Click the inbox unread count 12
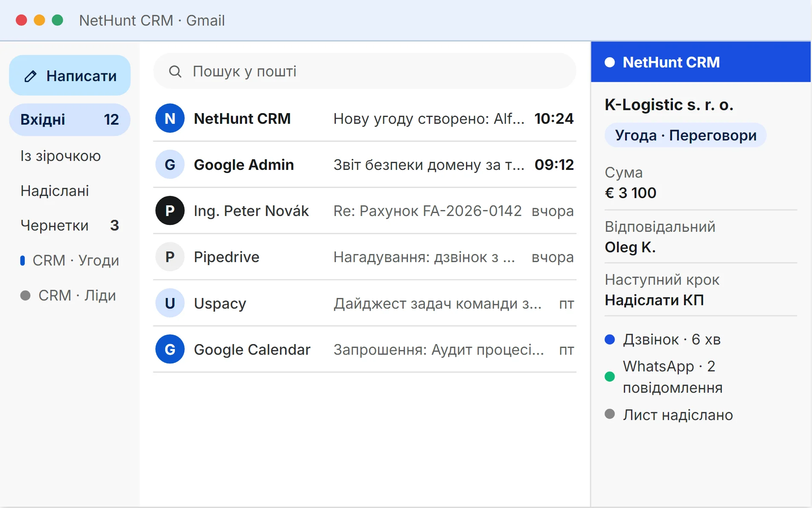Image resolution: width=812 pixels, height=508 pixels. [111, 120]
